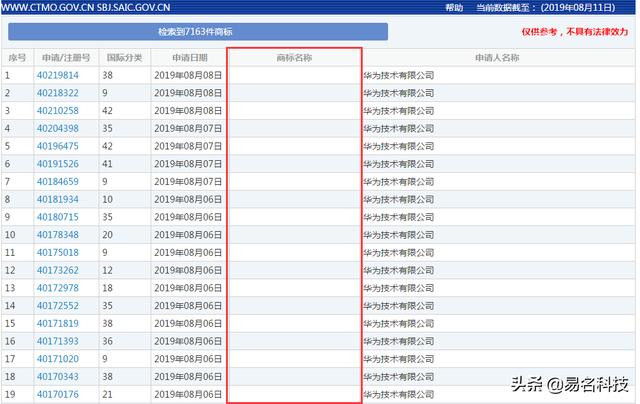Open registration number 40172552
Viewport: 640px width, 404px height.
coord(58,306)
